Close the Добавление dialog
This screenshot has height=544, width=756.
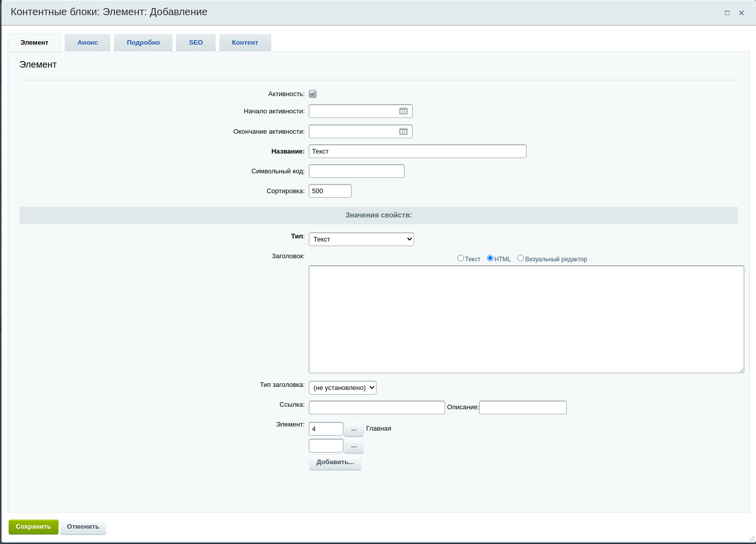741,13
